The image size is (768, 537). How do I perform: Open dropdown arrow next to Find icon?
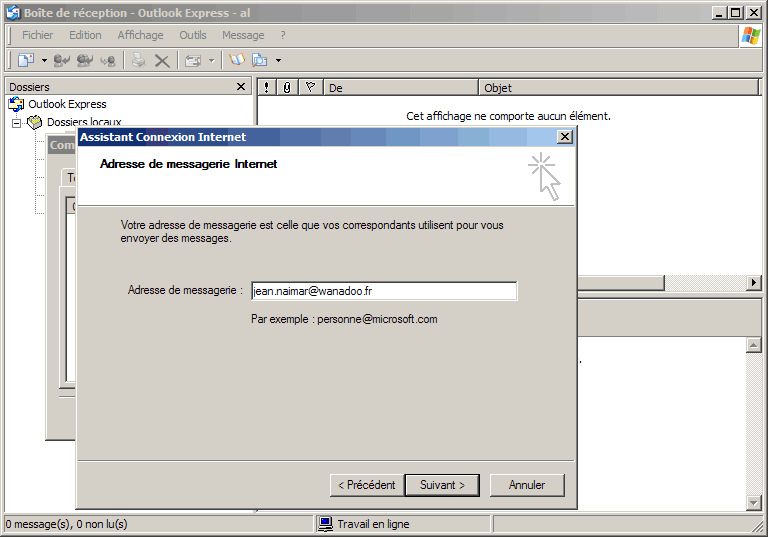pos(278,61)
